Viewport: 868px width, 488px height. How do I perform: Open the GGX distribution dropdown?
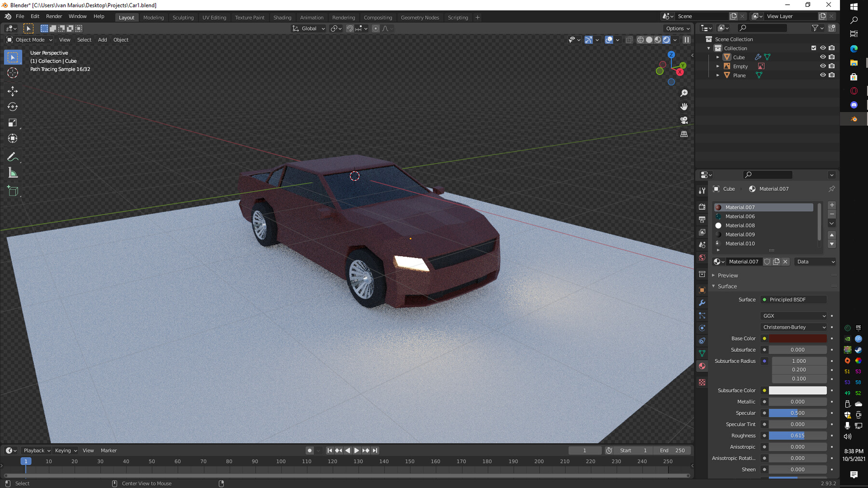pos(793,316)
